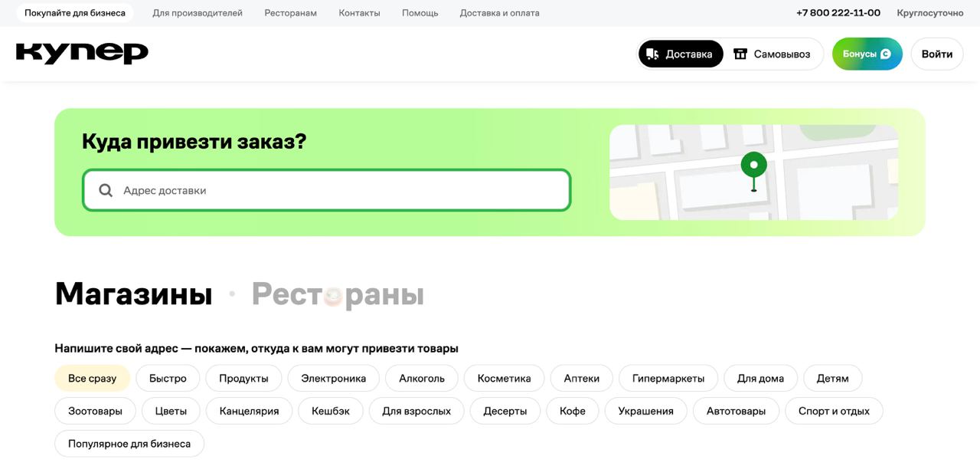
Task: Pick the Автотовары filter chip
Action: (x=736, y=412)
